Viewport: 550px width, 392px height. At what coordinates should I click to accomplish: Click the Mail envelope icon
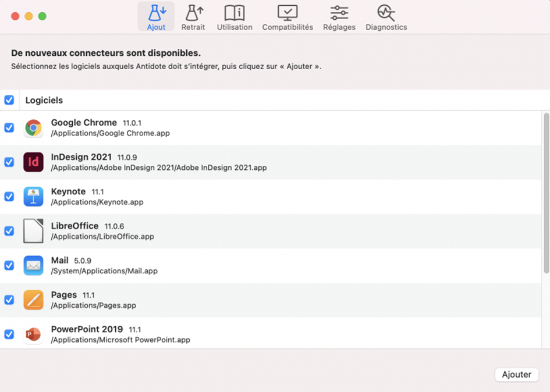(x=33, y=265)
